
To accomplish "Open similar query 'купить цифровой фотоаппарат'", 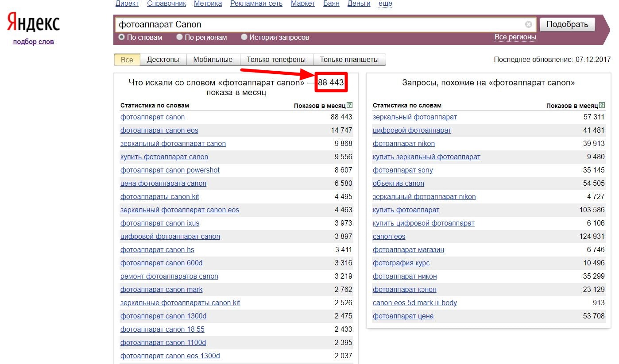I will [424, 223].
